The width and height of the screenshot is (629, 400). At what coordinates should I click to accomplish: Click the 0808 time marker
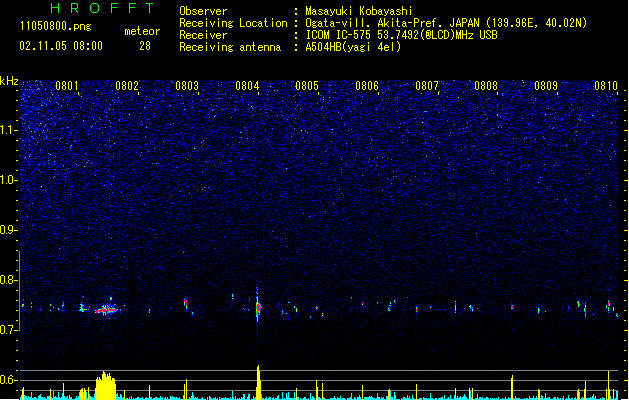(486, 86)
